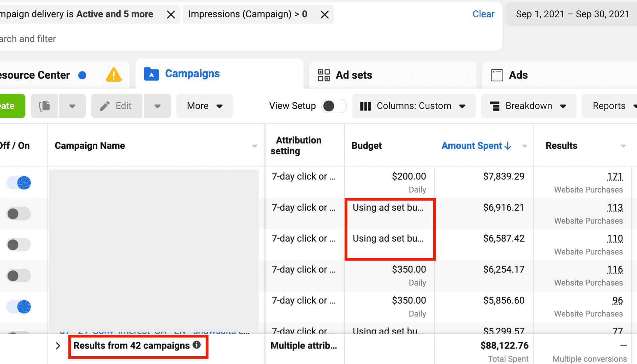Image resolution: width=637 pixels, height=364 pixels.
Task: Remove the Impressions (Campaign) filter
Action: click(324, 14)
